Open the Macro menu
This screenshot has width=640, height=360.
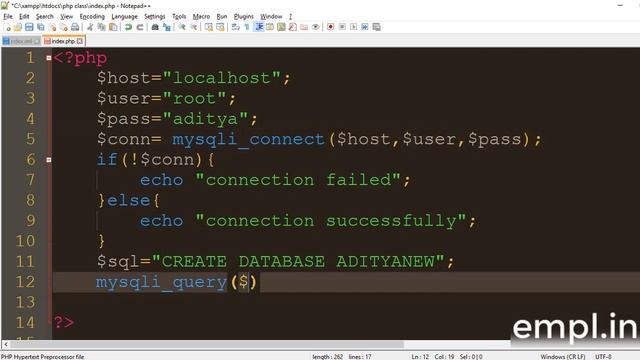[201, 16]
